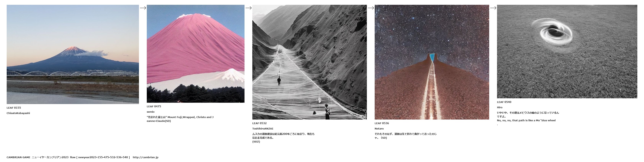
Task: Open the starry sky red road image
Action: [432, 62]
